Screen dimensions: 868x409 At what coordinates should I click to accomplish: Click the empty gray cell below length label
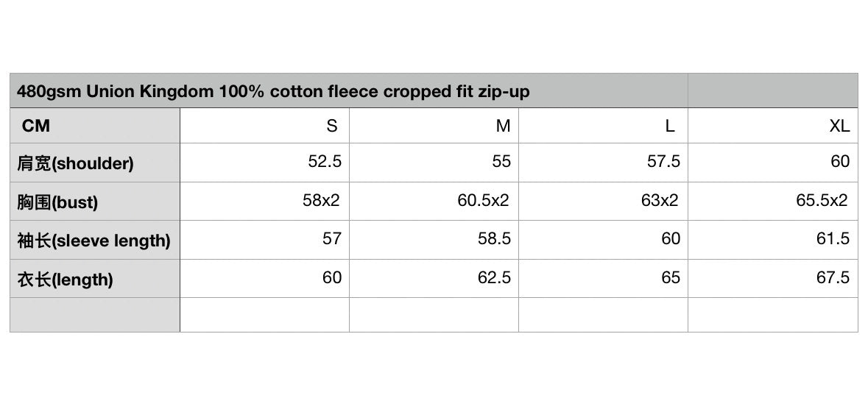pos(95,315)
